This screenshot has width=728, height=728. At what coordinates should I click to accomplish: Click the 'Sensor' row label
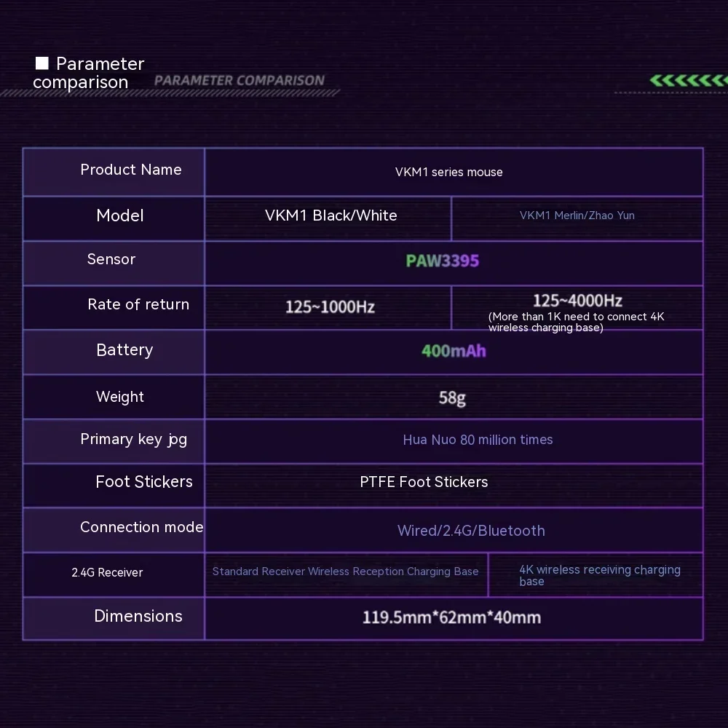[111, 259]
